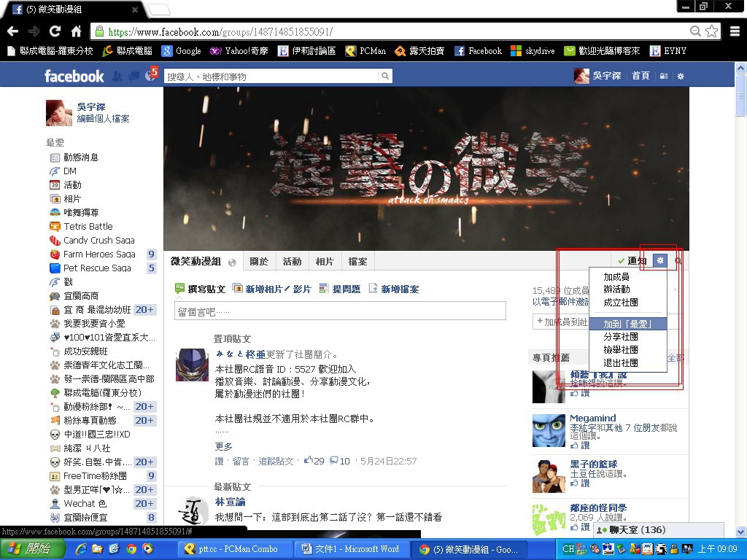Select 檢舉社團 from the group menu

628,349
